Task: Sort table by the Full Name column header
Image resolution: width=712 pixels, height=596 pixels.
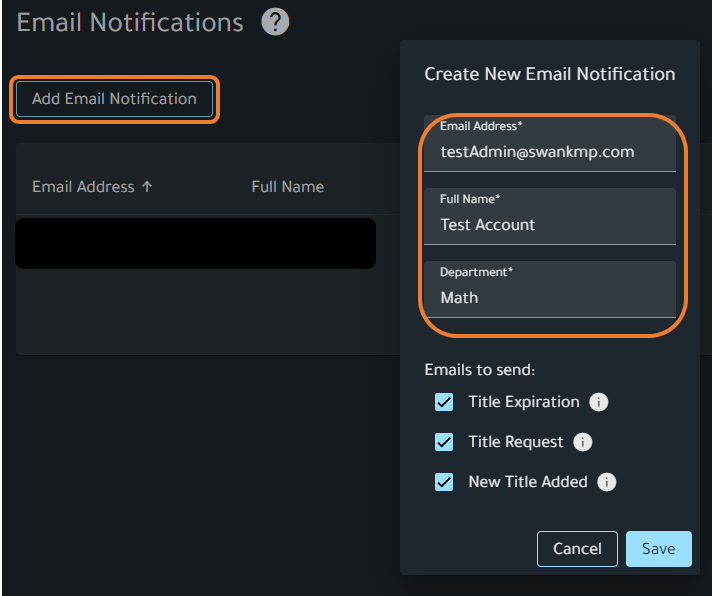Action: [x=287, y=186]
